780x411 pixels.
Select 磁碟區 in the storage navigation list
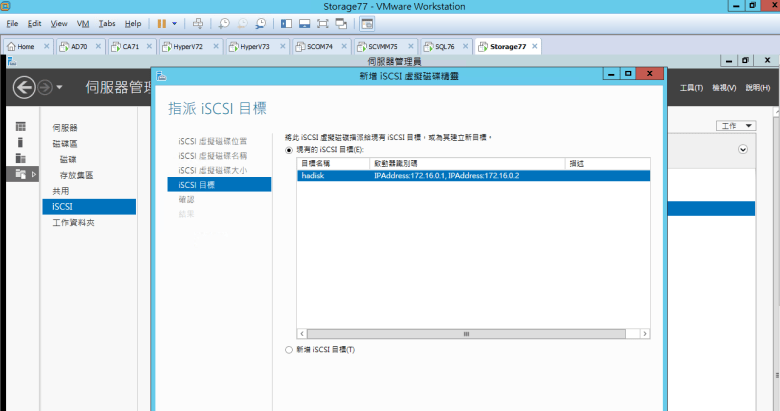coord(65,144)
